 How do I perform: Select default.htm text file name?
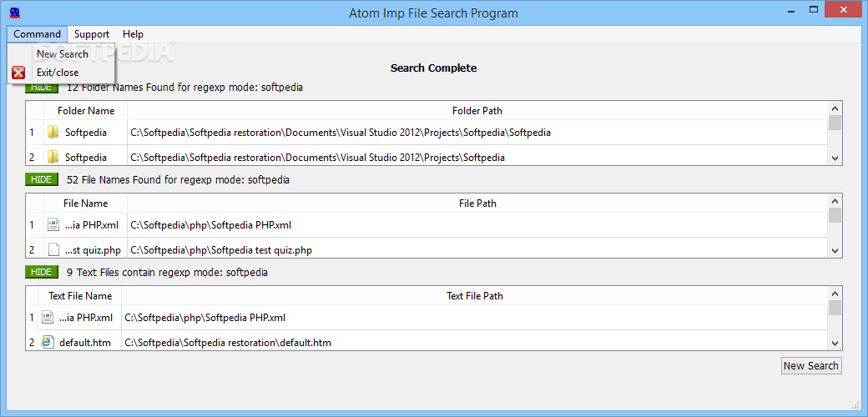click(x=85, y=343)
